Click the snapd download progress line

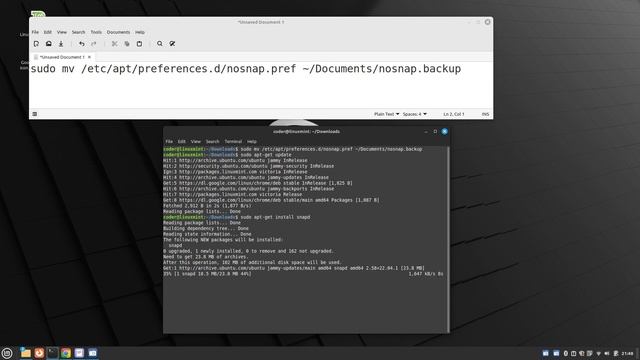[x=303, y=274]
